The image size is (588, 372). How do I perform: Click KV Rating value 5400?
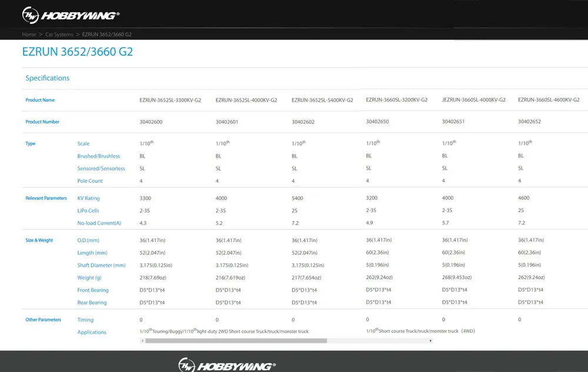(298, 198)
